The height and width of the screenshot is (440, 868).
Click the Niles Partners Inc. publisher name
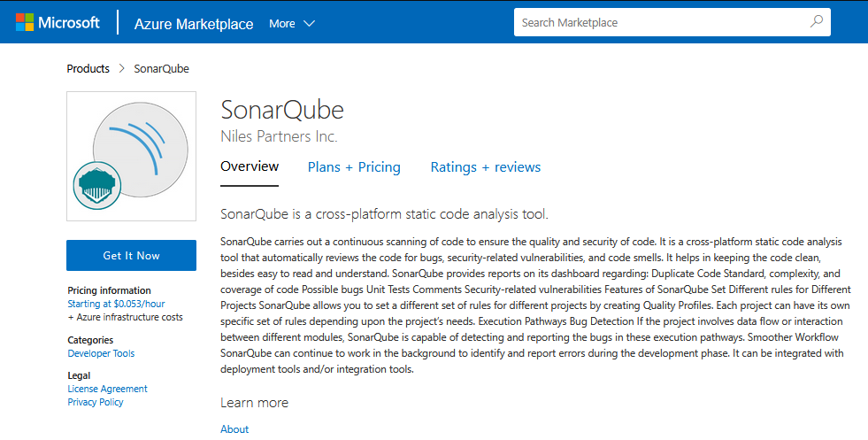[x=279, y=136]
